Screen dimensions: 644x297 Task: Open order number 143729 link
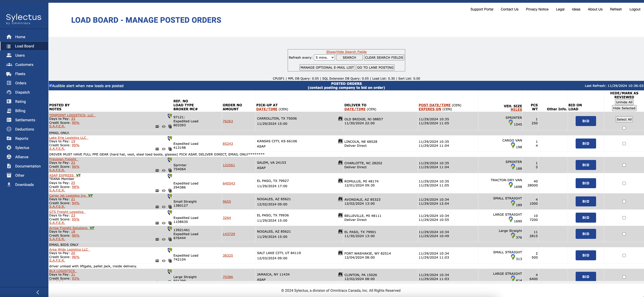tap(229, 234)
